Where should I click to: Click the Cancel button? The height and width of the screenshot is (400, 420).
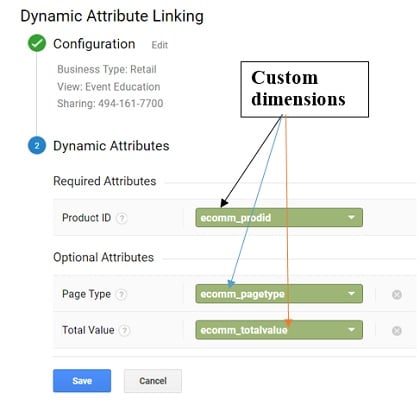pyautogui.click(x=153, y=380)
